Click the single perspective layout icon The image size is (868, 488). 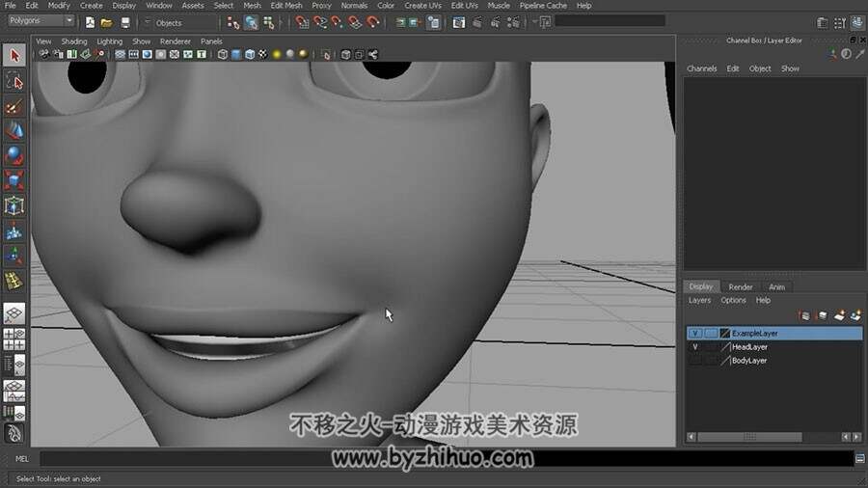tap(14, 313)
